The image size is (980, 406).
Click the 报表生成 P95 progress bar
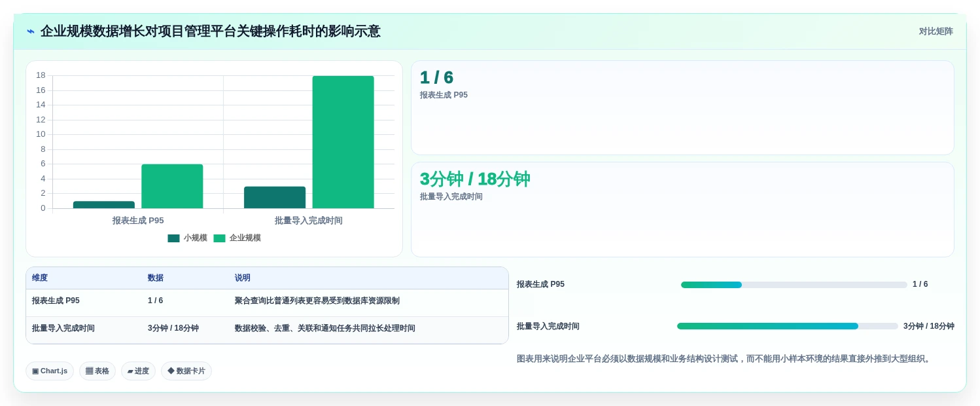[x=794, y=285]
